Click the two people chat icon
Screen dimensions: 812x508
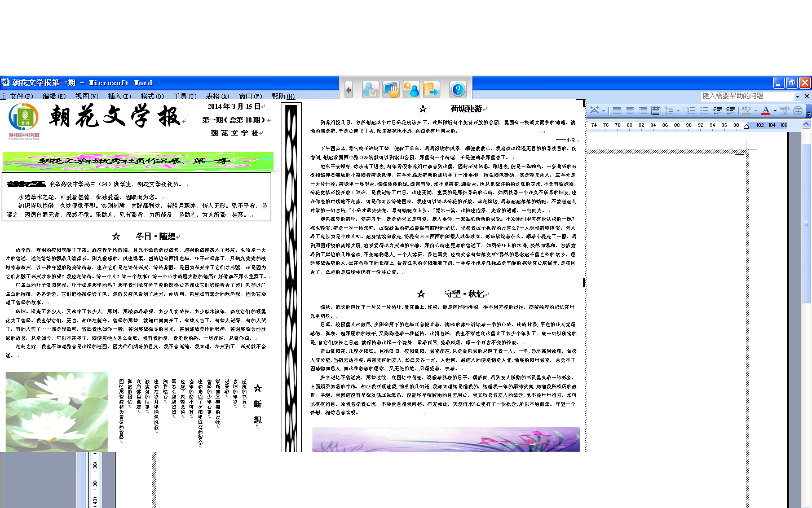point(411,89)
